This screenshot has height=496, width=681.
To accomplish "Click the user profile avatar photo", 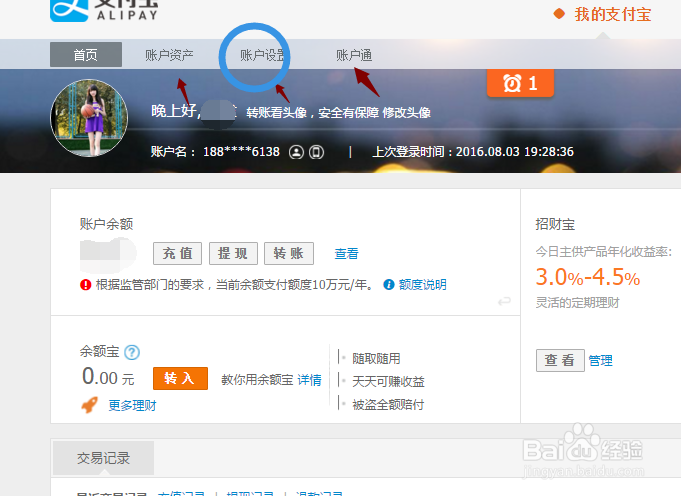I will point(89,118).
